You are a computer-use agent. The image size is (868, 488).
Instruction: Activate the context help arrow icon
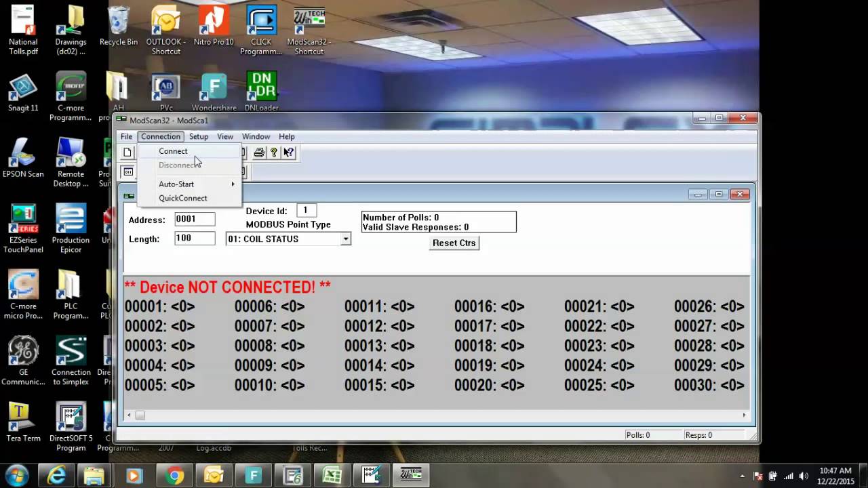[x=289, y=152]
